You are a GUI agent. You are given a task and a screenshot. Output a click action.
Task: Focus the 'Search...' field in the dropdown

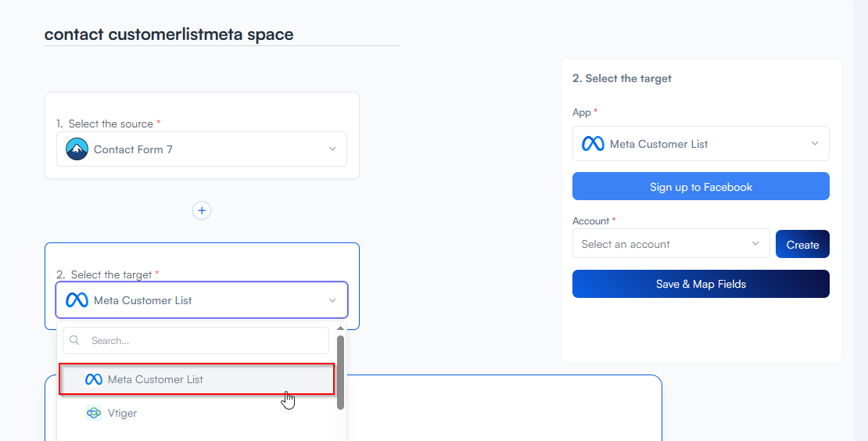[x=203, y=341]
